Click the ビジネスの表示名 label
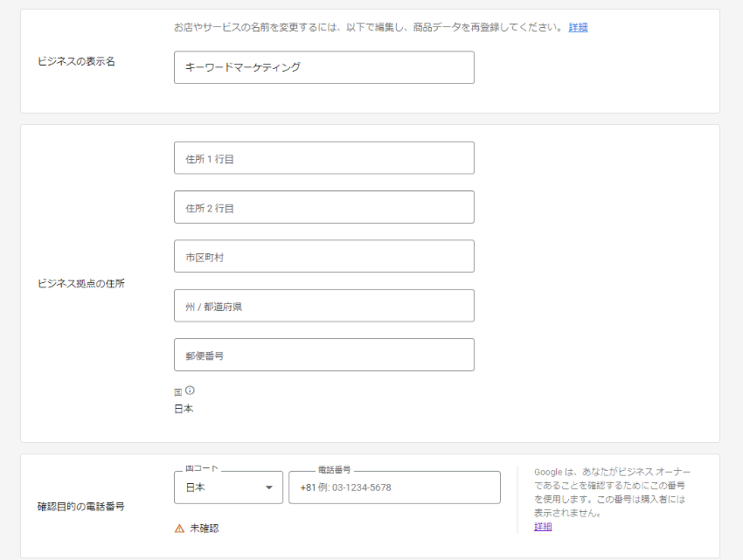Image resolution: width=743 pixels, height=560 pixels. [x=76, y=61]
